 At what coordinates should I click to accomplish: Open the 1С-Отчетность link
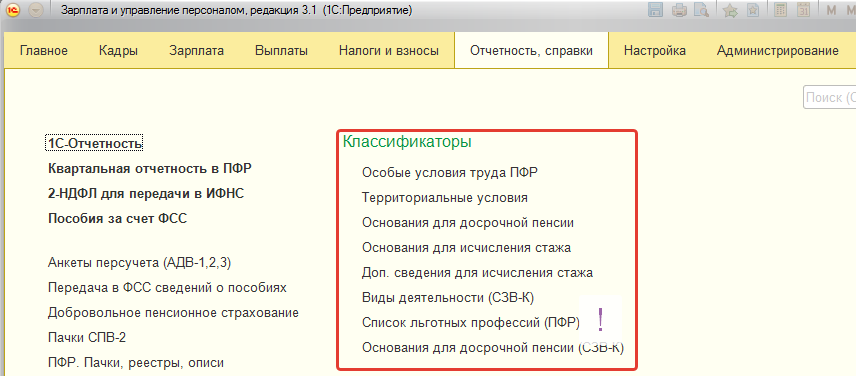(x=95, y=144)
